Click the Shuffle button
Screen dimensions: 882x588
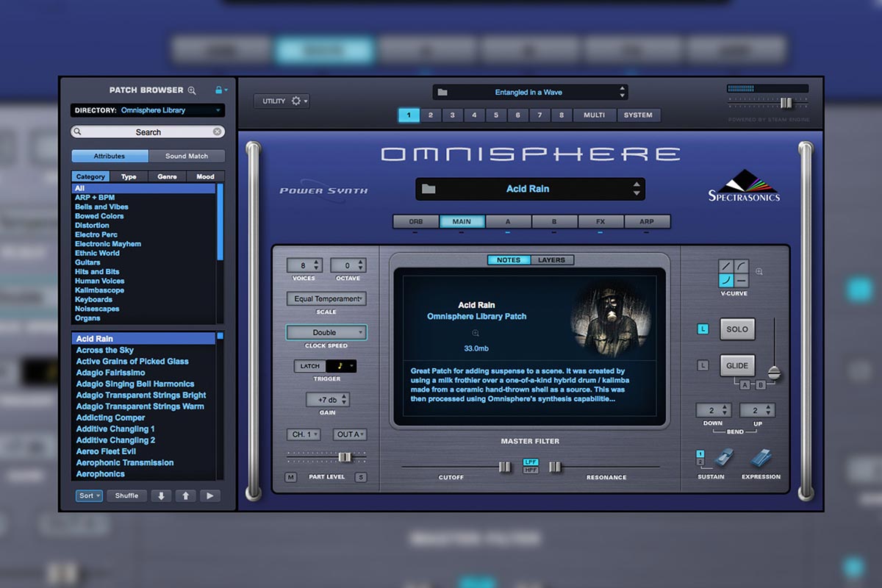(x=126, y=495)
